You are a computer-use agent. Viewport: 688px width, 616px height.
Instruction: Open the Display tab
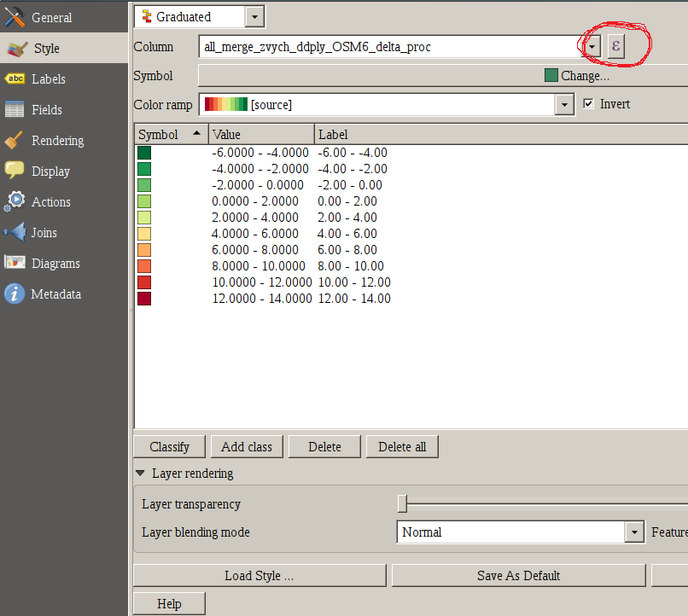(x=64, y=171)
